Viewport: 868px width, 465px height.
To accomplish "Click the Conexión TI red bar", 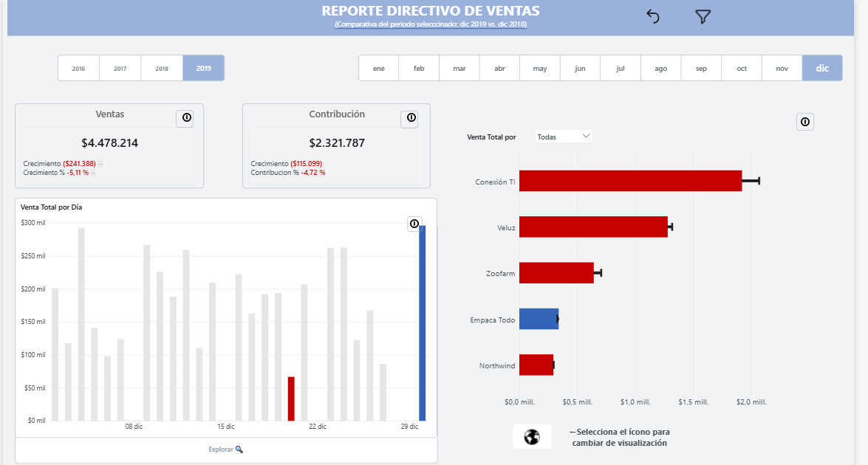I will click(x=631, y=181).
